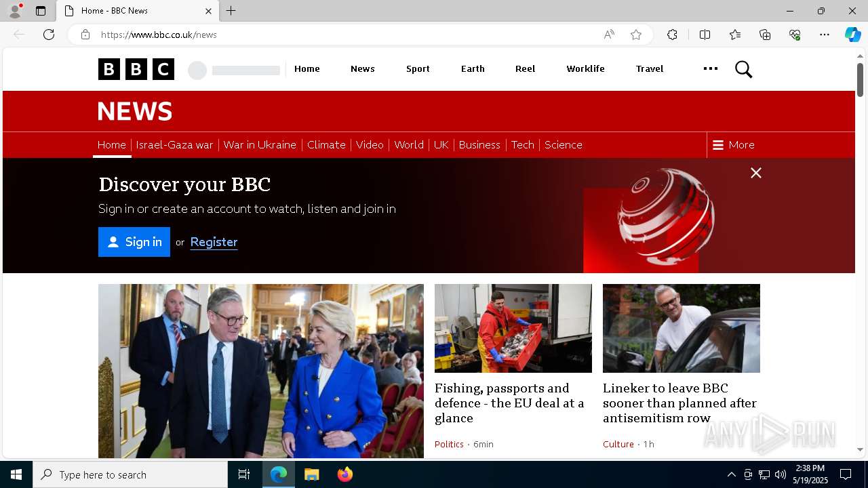Open the notification center icon
This screenshot has width=868, height=488.
coord(846,474)
